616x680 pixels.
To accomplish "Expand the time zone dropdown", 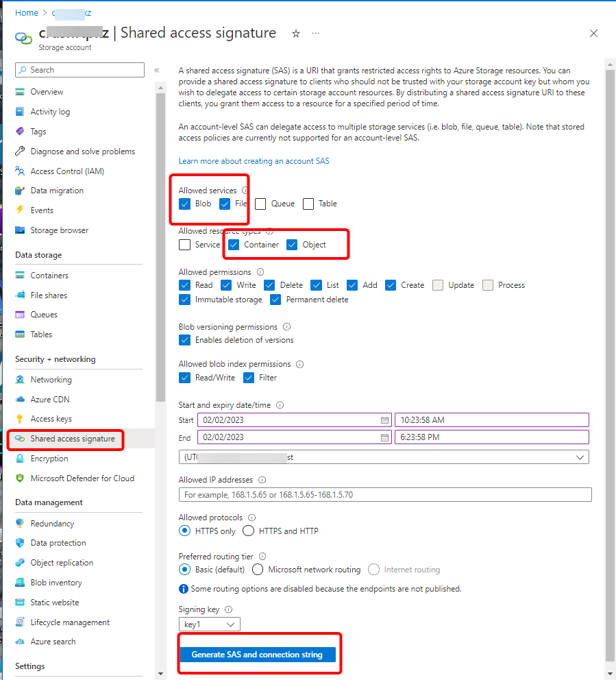I will coord(384,457).
